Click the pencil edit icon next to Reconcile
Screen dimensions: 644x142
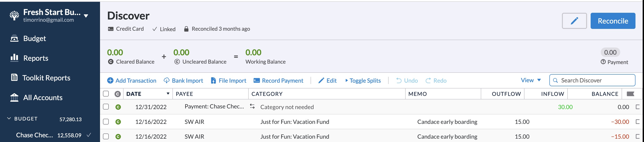574,21
